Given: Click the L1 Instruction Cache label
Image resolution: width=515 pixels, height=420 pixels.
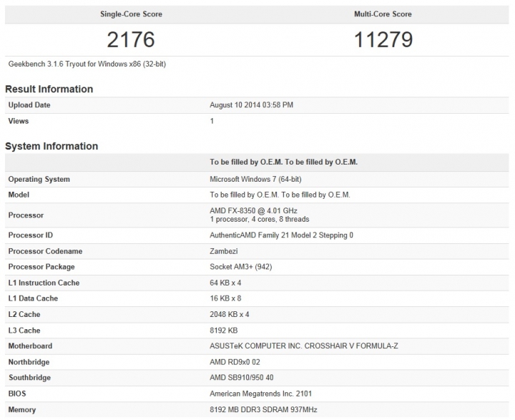Looking at the screenshot, I should 44,283.
